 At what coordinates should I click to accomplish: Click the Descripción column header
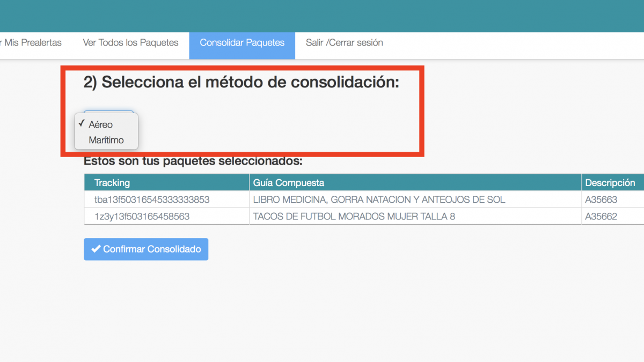[613, 183]
